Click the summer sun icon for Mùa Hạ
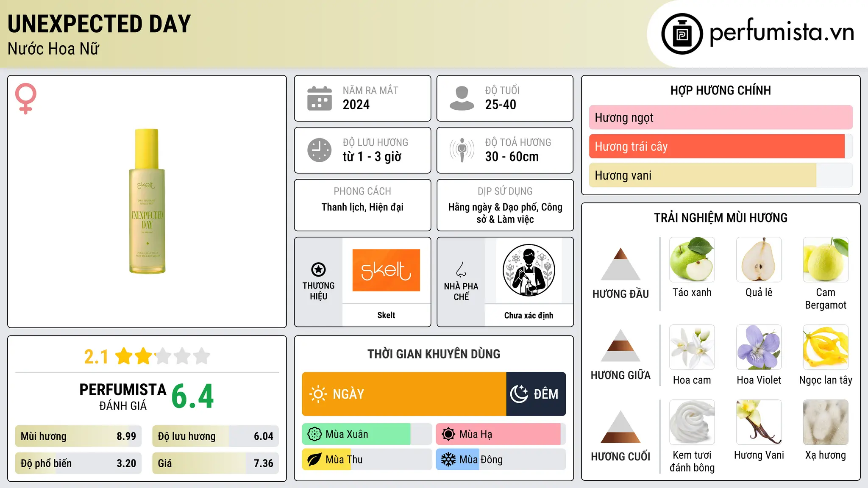 [448, 434]
